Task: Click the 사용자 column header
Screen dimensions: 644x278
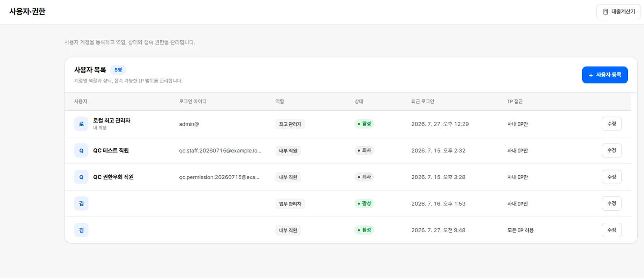Action: click(81, 101)
